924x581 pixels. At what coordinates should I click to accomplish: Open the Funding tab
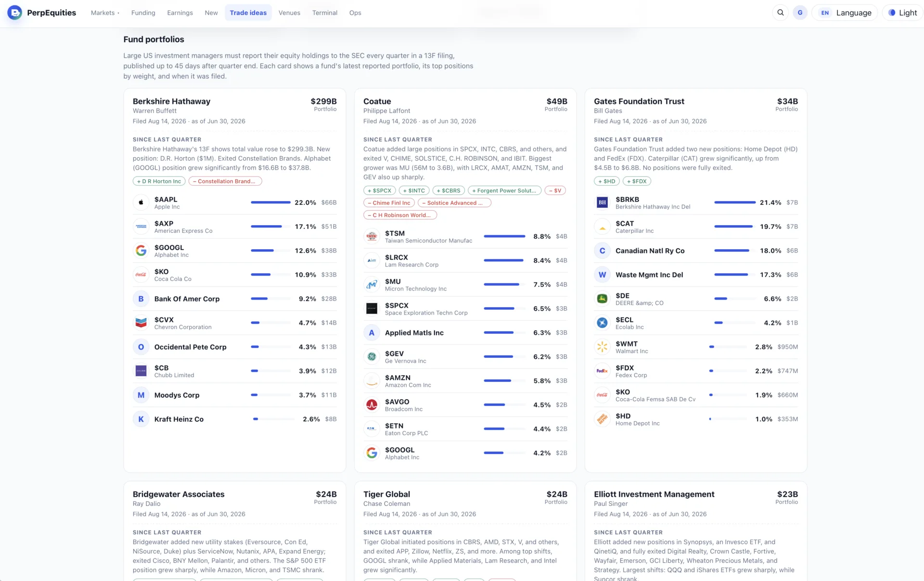[143, 13]
